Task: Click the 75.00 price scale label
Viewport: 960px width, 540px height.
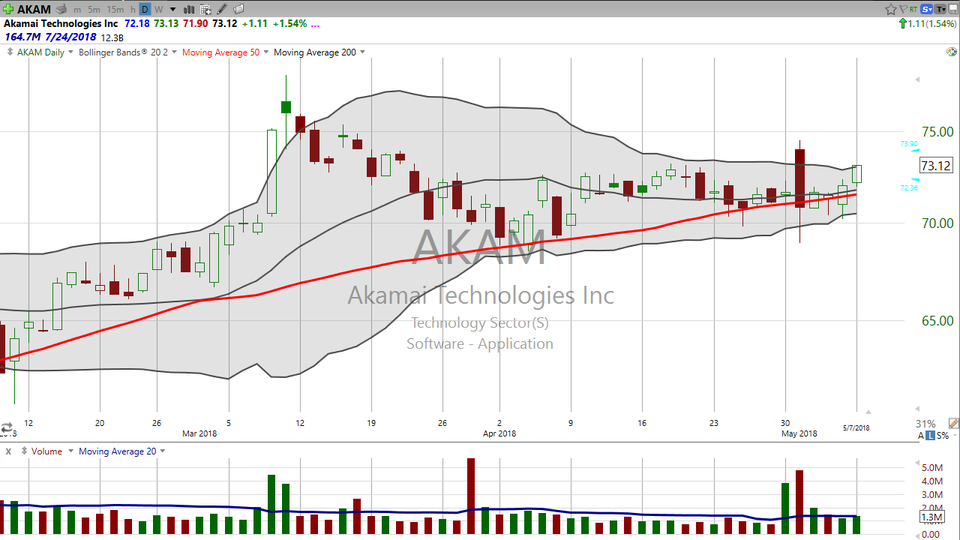Action: (938, 132)
